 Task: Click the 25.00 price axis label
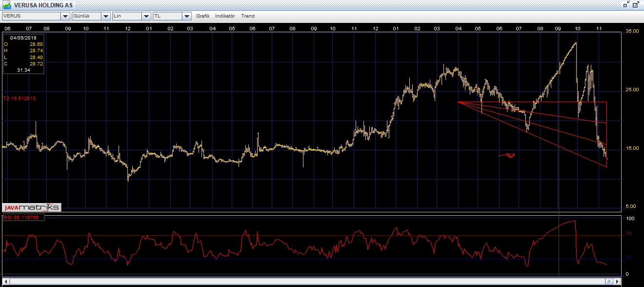click(x=632, y=90)
